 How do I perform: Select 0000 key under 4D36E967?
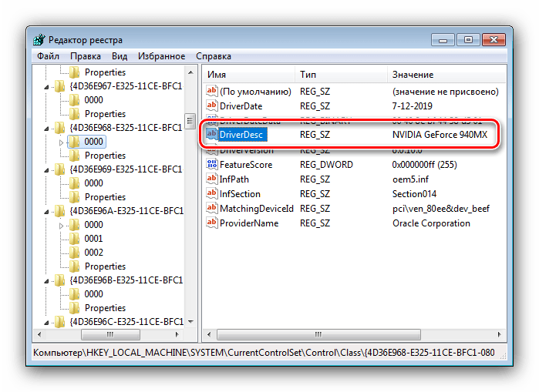[x=93, y=100]
